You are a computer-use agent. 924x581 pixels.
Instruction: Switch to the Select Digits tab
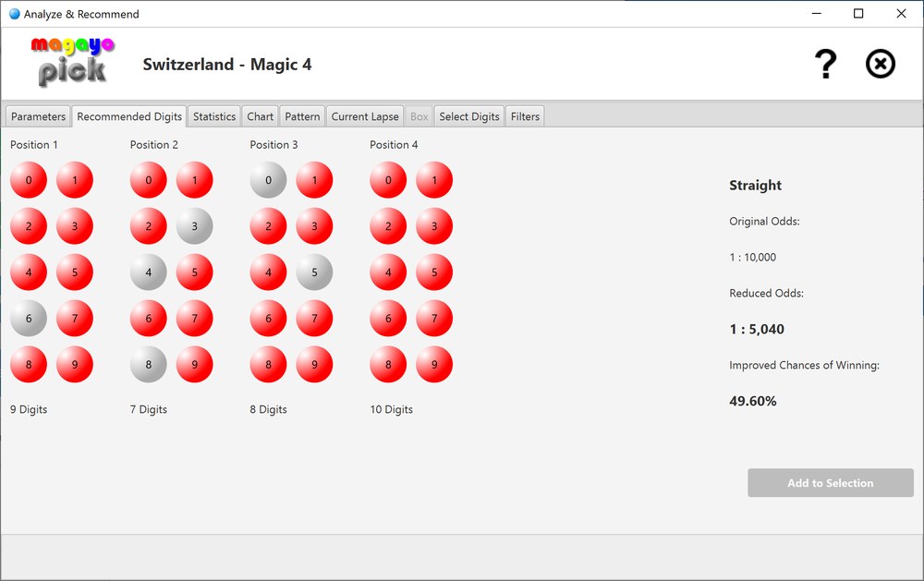[x=468, y=115]
